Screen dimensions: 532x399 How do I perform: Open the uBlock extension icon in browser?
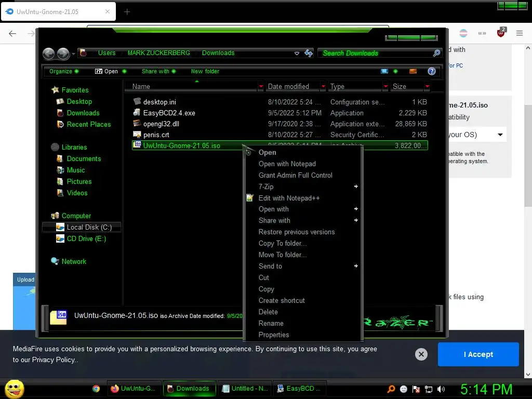pyautogui.click(x=501, y=33)
